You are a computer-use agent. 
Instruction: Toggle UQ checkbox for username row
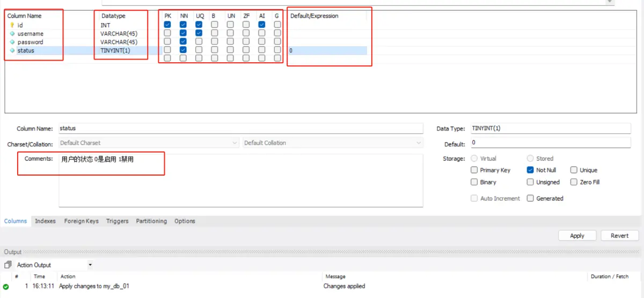(199, 33)
